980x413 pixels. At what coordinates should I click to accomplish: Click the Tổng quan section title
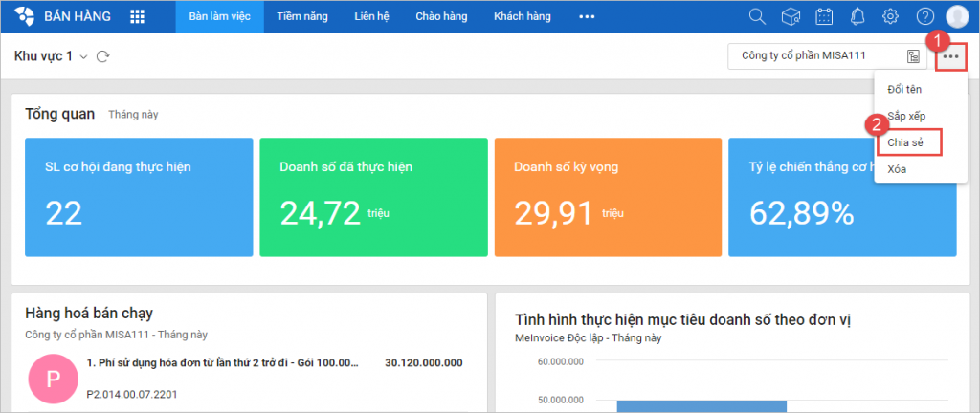click(60, 114)
